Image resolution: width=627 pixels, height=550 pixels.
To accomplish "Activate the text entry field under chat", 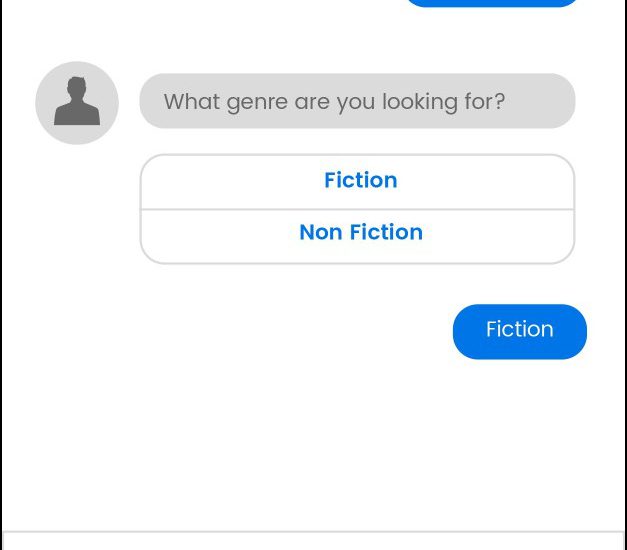I will click(314, 541).
